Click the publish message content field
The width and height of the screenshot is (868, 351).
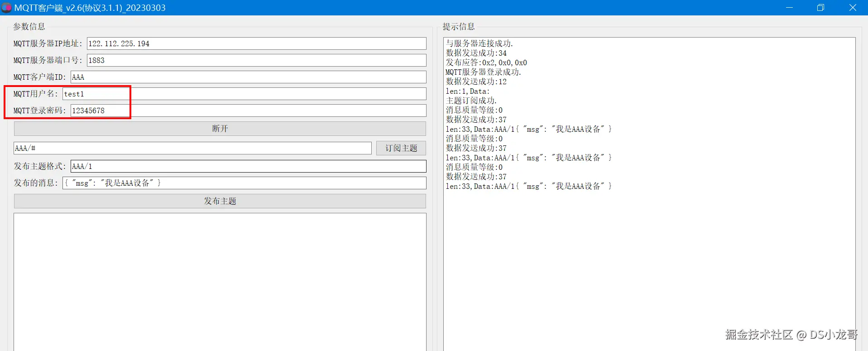tap(244, 183)
